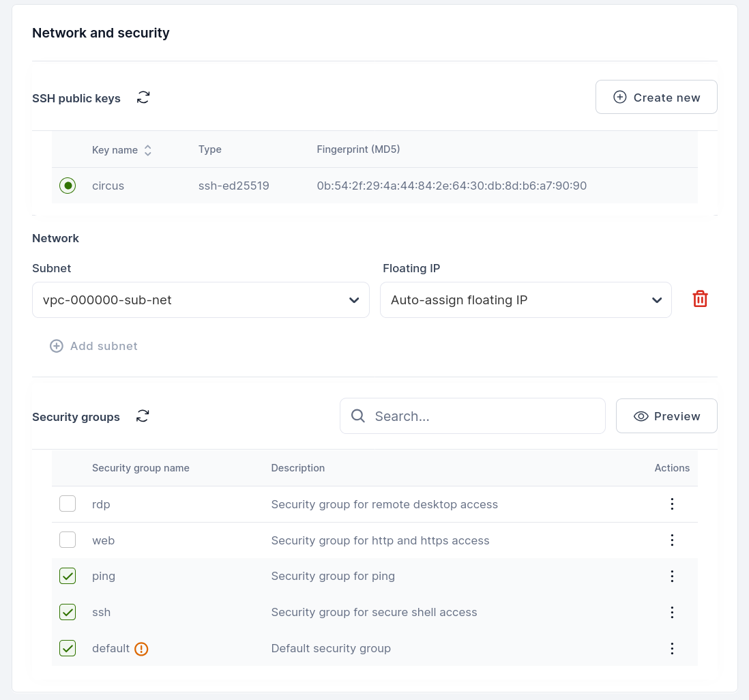
Task: Uncheck the ping security group
Action: (x=68, y=577)
